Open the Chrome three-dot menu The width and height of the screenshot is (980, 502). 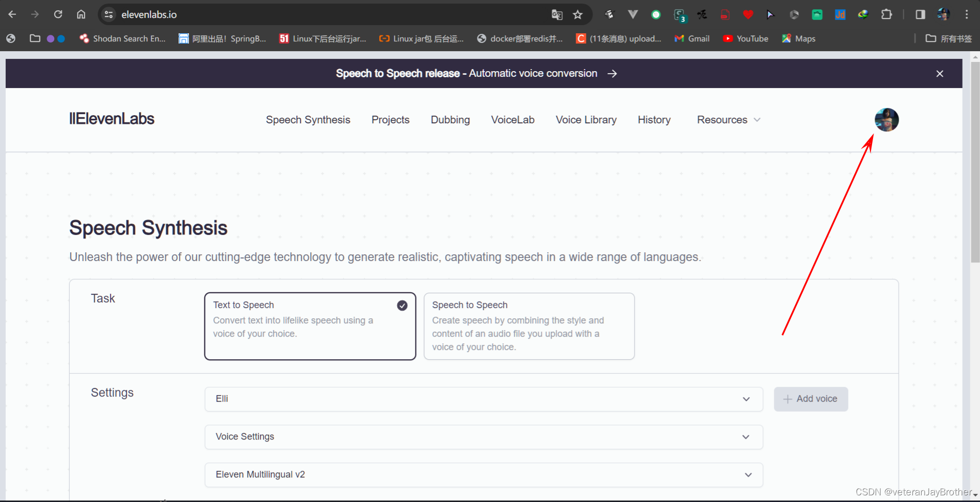point(967,14)
